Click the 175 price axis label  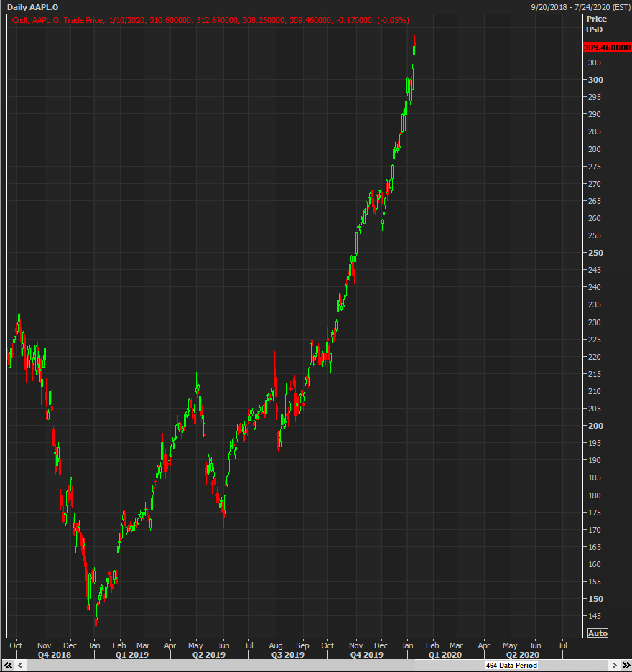tap(595, 513)
